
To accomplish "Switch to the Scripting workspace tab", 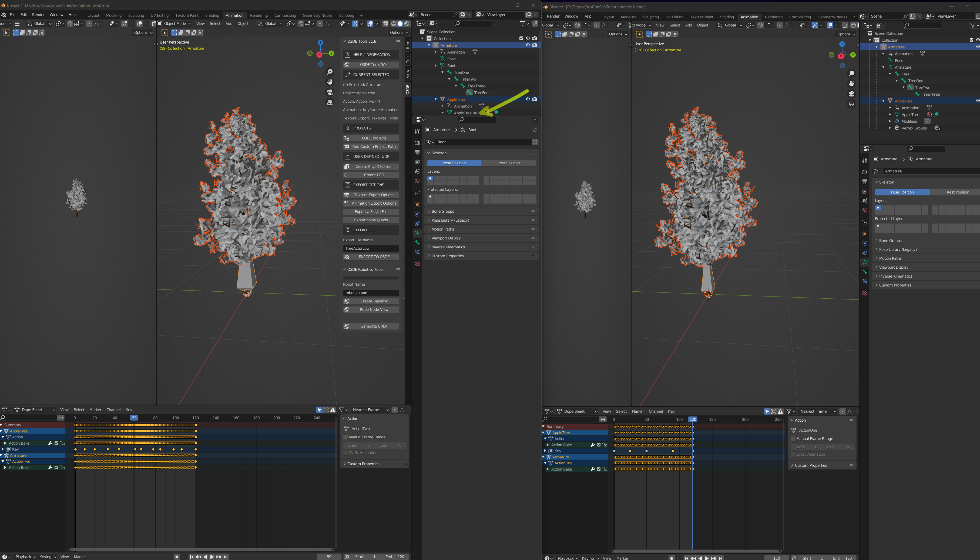I will [346, 15].
